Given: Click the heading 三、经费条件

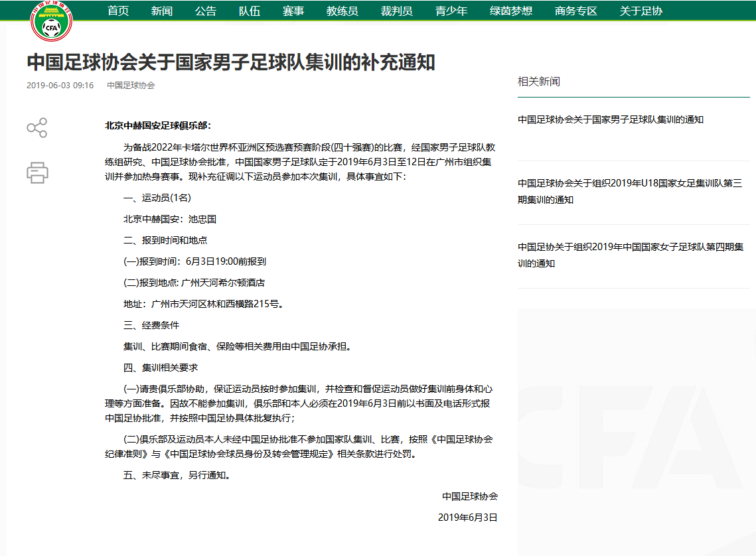Looking at the screenshot, I should pos(151,325).
